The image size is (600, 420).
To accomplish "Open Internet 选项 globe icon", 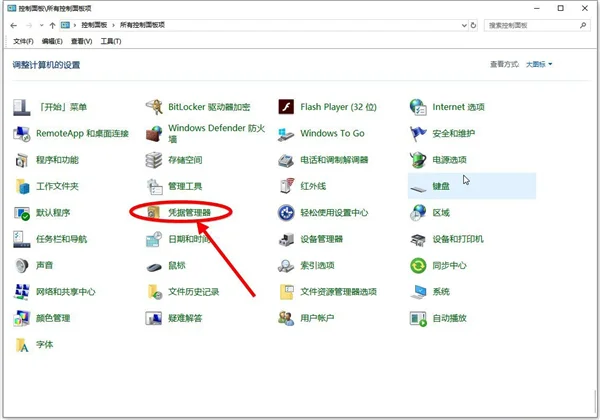I will pos(418,107).
